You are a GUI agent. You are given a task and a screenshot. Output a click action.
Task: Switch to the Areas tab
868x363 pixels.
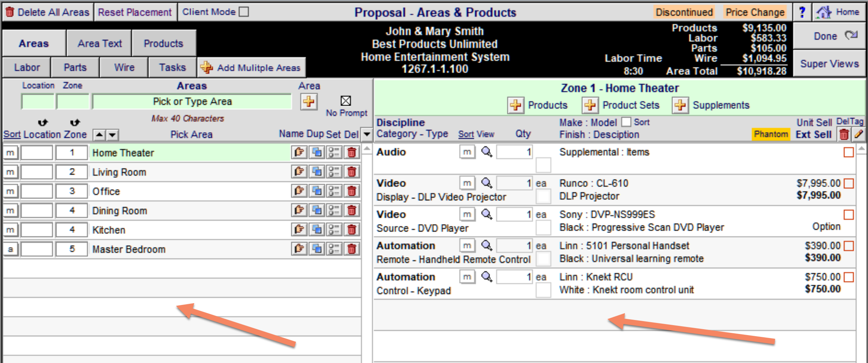[34, 43]
